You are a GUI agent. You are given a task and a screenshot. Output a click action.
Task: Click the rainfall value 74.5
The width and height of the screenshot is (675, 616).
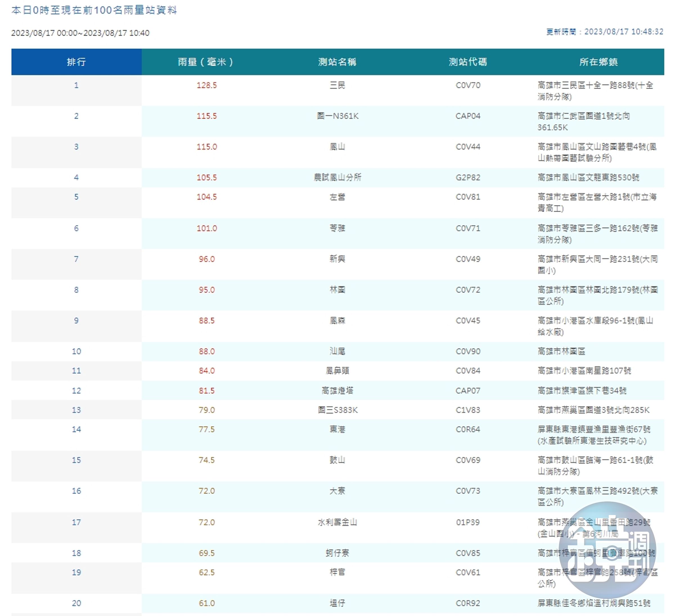point(207,460)
